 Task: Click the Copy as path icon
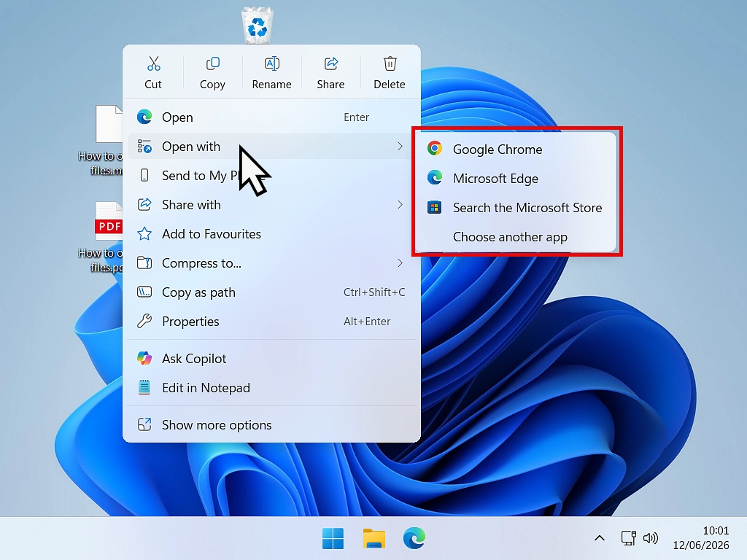pyautogui.click(x=144, y=292)
